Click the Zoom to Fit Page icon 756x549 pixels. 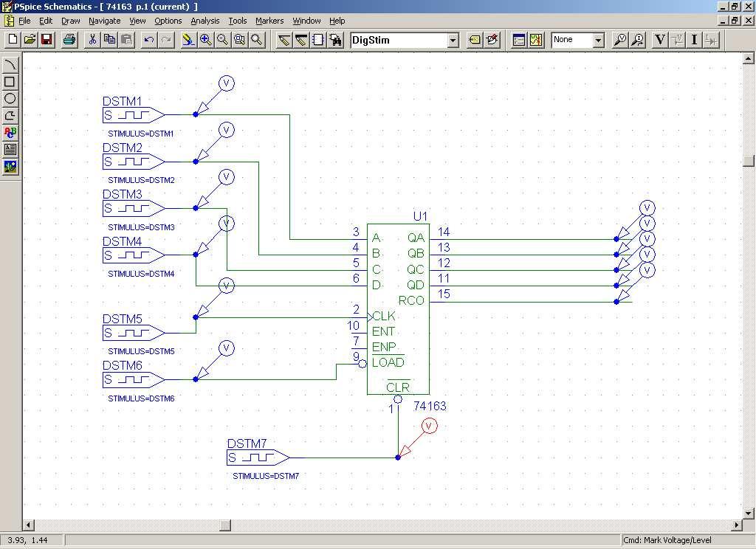(256, 40)
